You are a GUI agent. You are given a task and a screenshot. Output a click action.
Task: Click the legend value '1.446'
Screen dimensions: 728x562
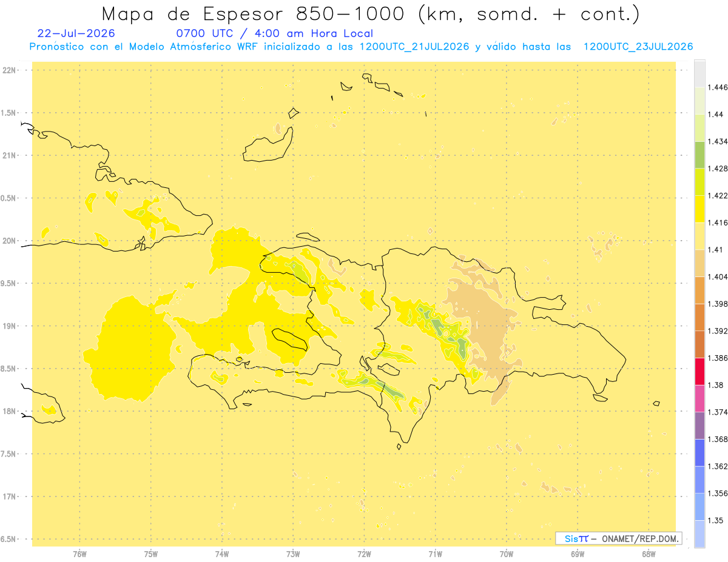(718, 87)
